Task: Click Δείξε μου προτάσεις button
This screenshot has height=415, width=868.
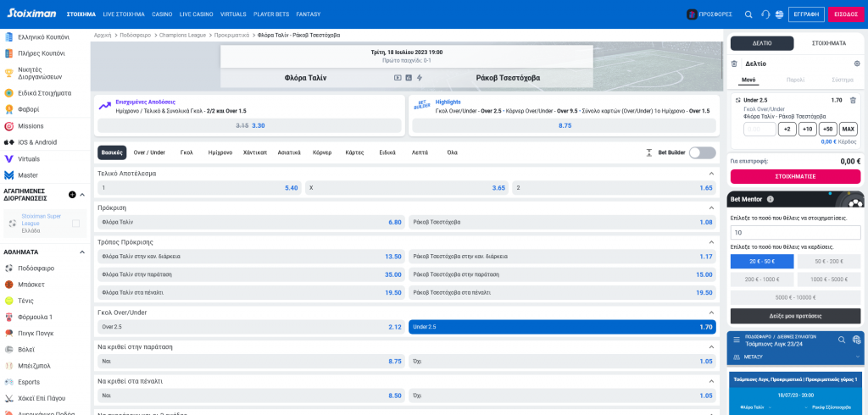Action: [x=795, y=316]
